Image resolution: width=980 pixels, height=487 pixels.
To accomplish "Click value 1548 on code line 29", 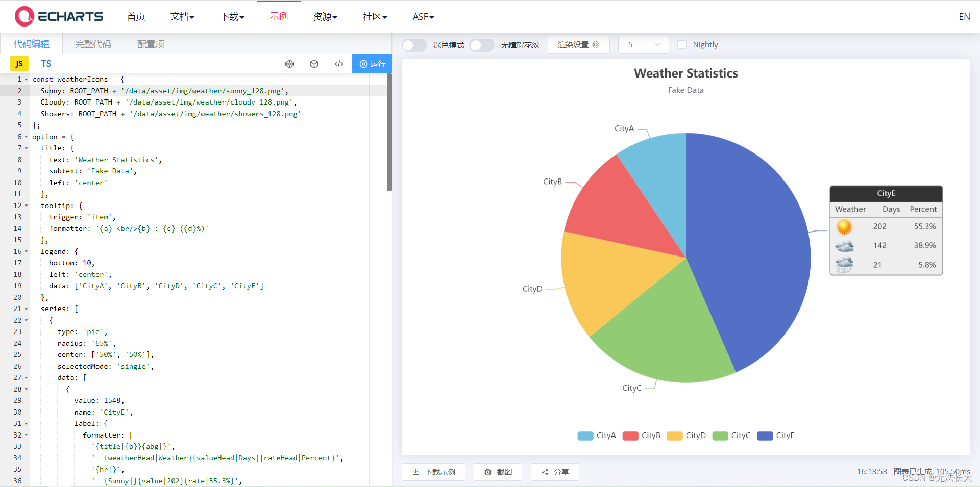I will click(x=112, y=401).
